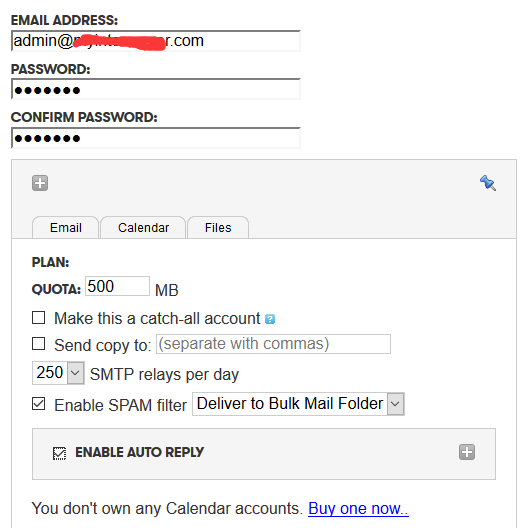Open the catch-all account help icon
526x528 pixels.
click(270, 319)
